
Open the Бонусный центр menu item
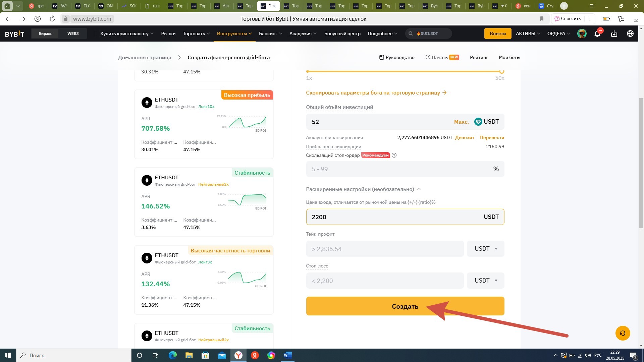click(342, 34)
